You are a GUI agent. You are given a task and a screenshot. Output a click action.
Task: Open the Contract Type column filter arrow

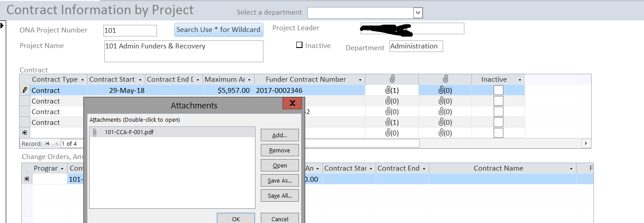click(x=82, y=80)
